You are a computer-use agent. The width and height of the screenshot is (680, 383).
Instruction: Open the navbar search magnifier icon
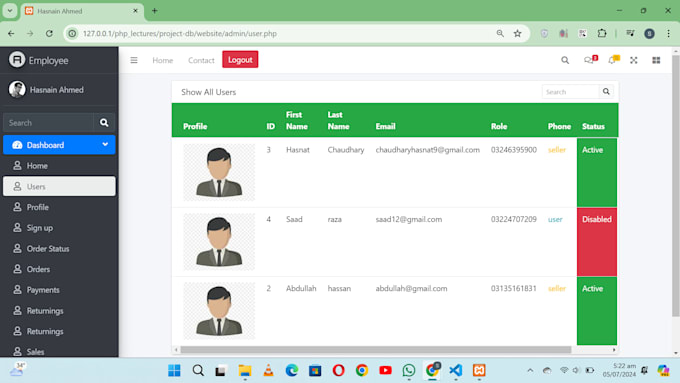click(565, 60)
